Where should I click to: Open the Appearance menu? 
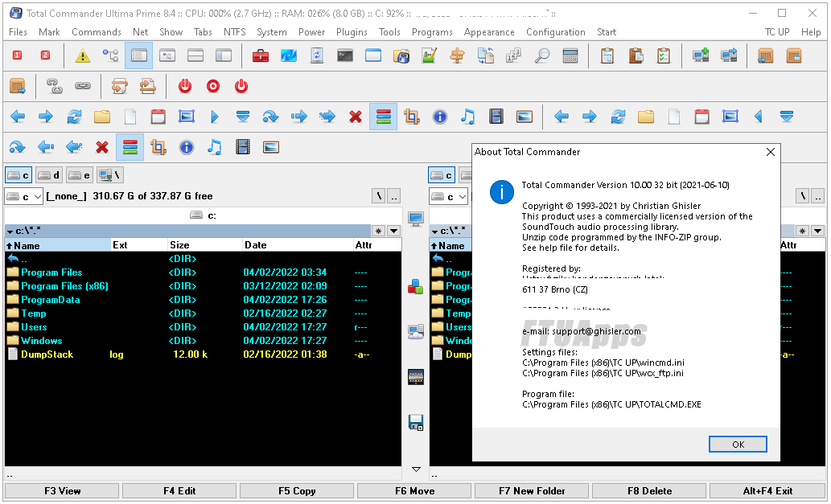(489, 32)
